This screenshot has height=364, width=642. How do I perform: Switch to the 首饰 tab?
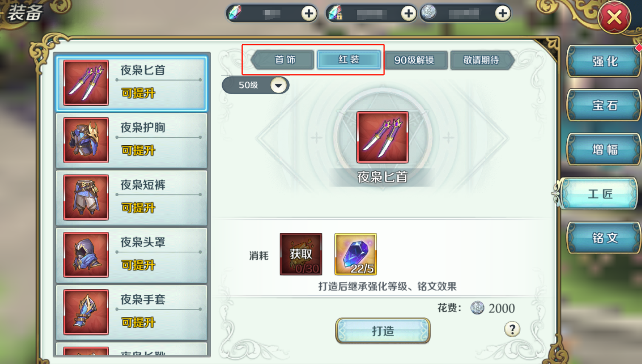point(284,60)
